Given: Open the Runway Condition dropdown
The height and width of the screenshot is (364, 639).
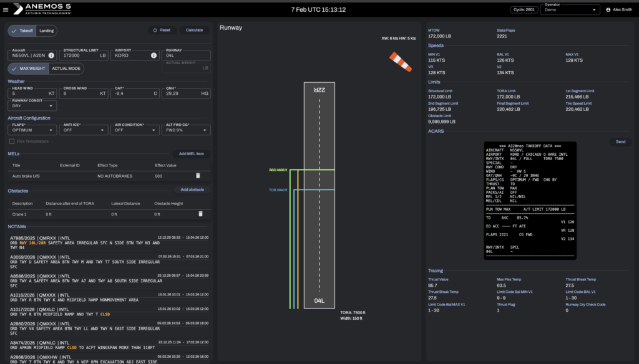Looking at the screenshot, I should pos(32,106).
